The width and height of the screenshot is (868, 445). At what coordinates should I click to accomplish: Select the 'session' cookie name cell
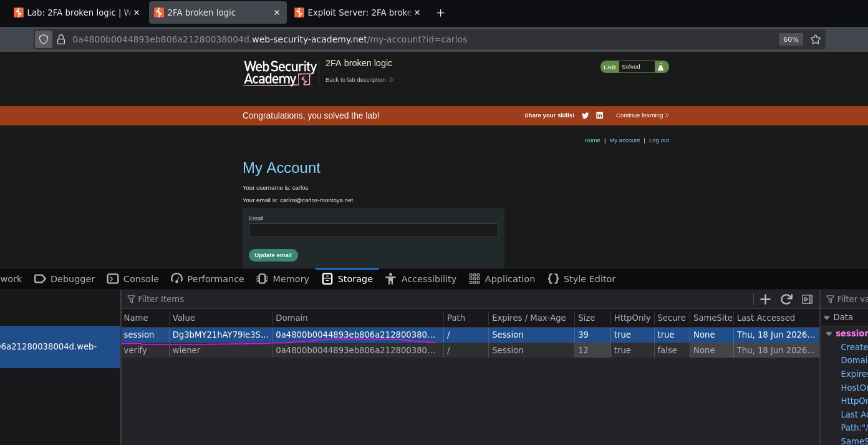click(145, 335)
